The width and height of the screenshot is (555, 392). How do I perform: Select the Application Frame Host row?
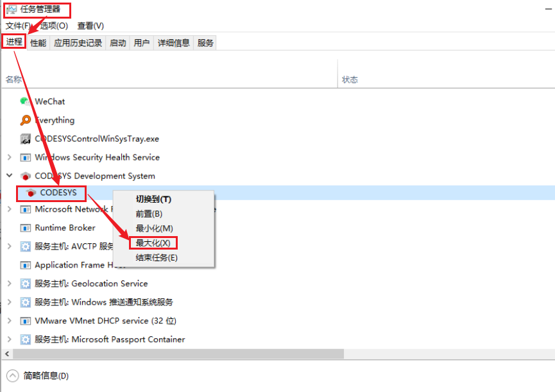coord(71,265)
